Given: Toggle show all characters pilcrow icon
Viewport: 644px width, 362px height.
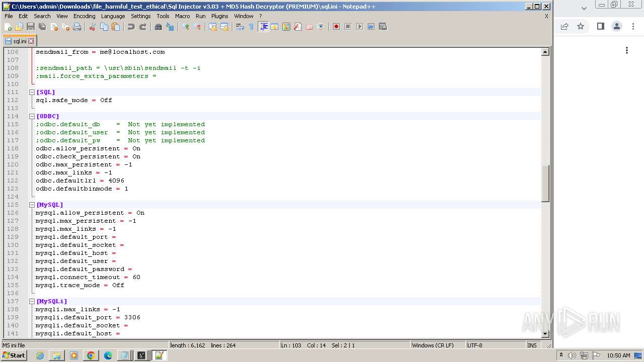Looking at the screenshot, I should [252, 27].
